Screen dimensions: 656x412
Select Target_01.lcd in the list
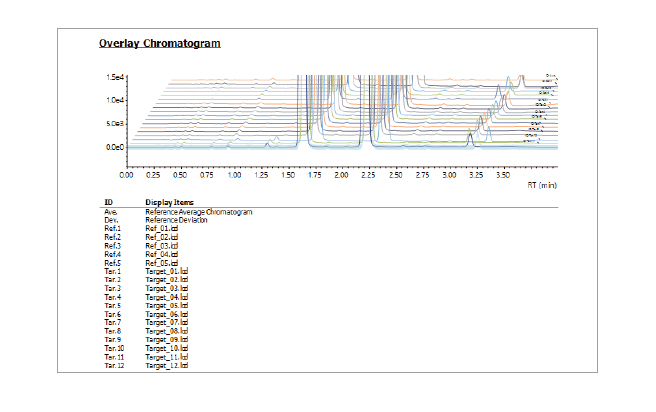(x=166, y=272)
